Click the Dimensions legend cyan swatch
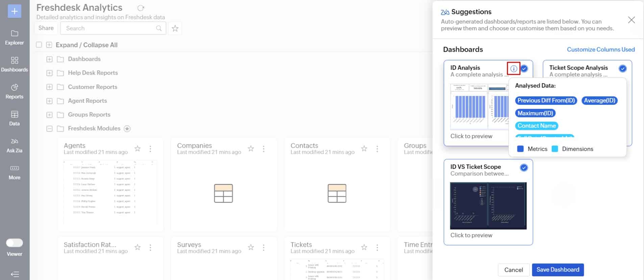 (555, 149)
